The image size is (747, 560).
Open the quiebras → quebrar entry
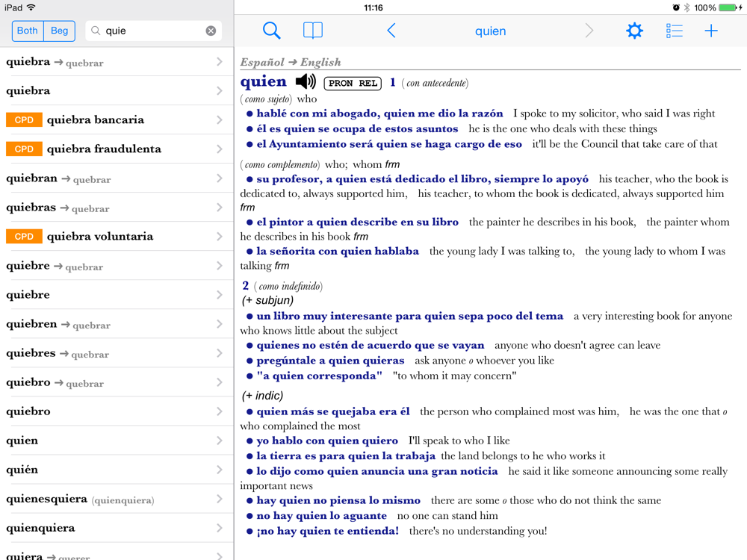click(117, 208)
